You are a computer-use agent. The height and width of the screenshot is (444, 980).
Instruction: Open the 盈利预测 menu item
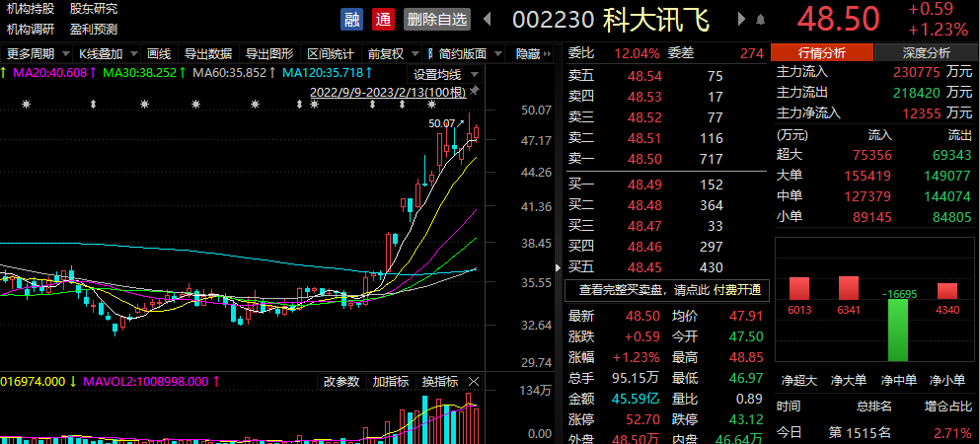coord(93,29)
